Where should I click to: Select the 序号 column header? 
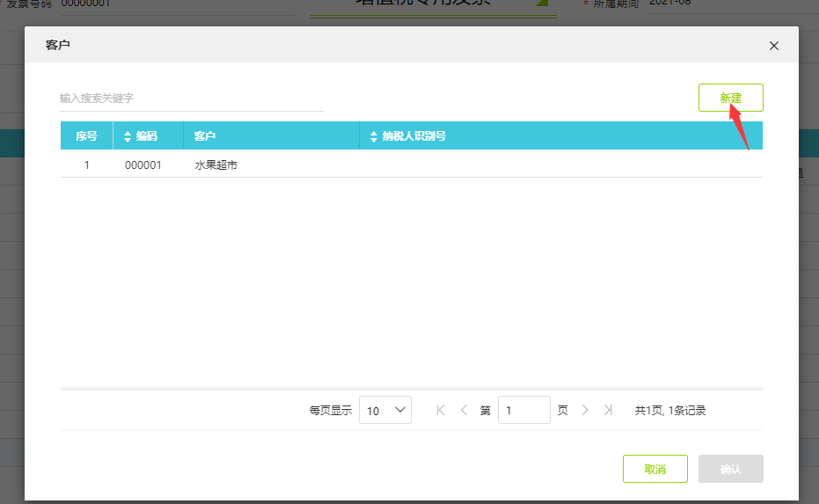[87, 135]
